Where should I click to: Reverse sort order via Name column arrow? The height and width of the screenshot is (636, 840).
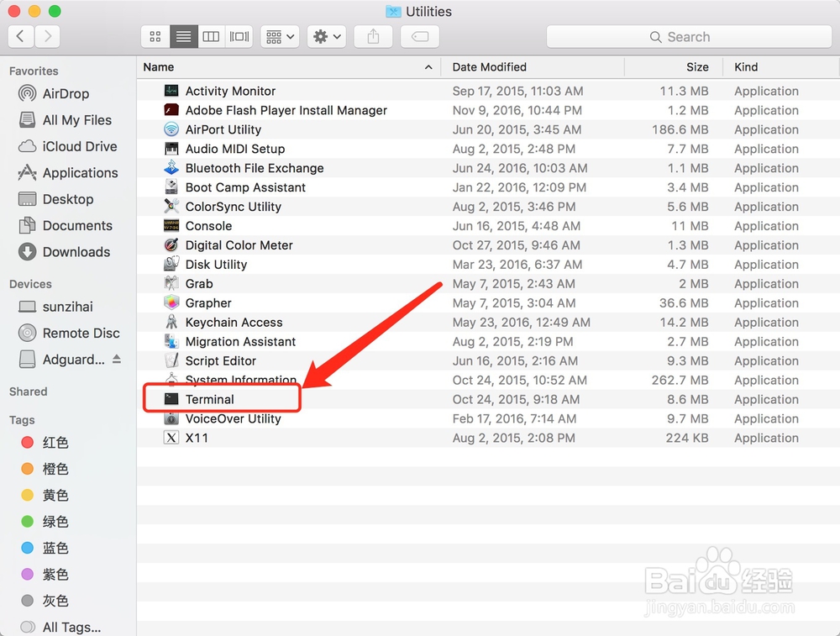pos(428,67)
